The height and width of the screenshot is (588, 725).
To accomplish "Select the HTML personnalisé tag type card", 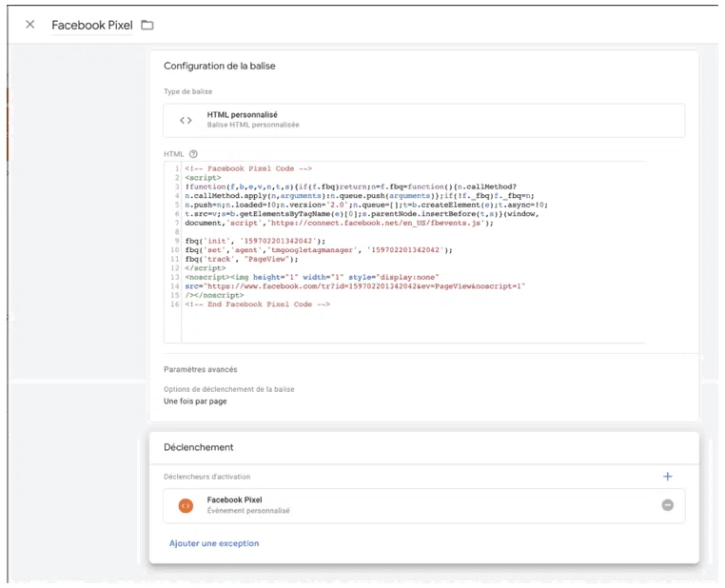I will (424, 120).
